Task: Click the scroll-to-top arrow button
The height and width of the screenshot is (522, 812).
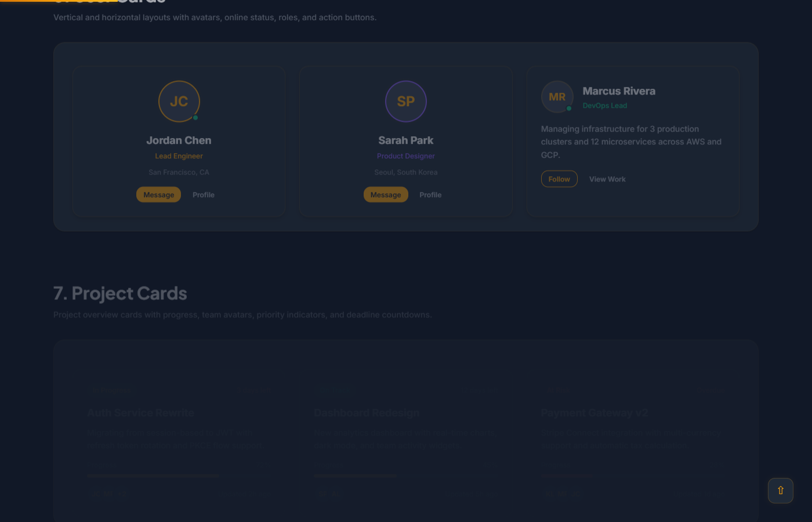Action: pos(780,490)
